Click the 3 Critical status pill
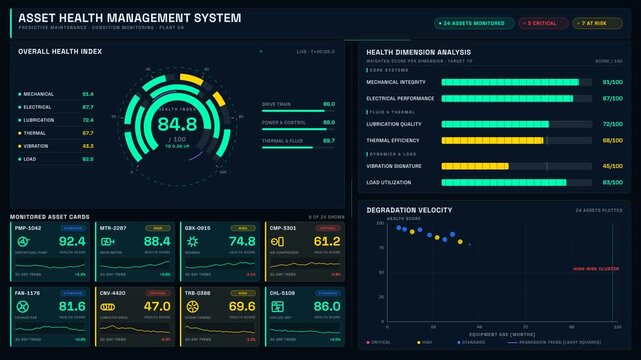Image resolution: width=641 pixels, height=360 pixels. [543, 23]
